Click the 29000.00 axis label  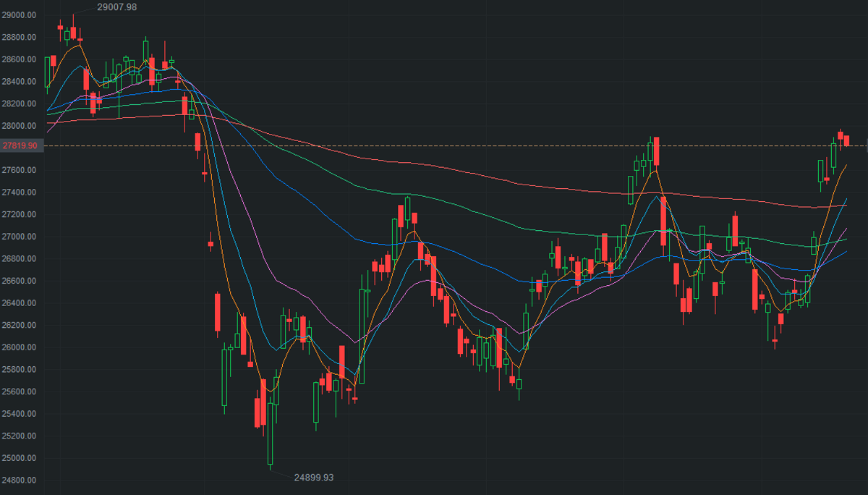[x=20, y=15]
